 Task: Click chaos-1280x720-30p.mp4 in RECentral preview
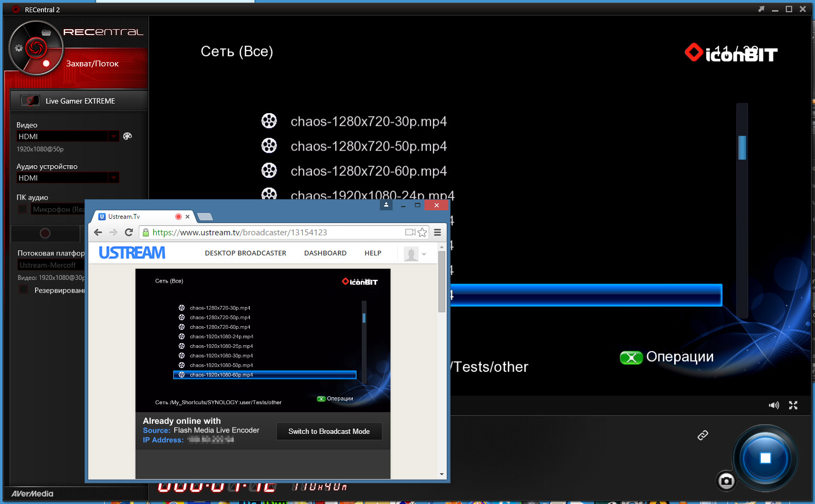369,122
